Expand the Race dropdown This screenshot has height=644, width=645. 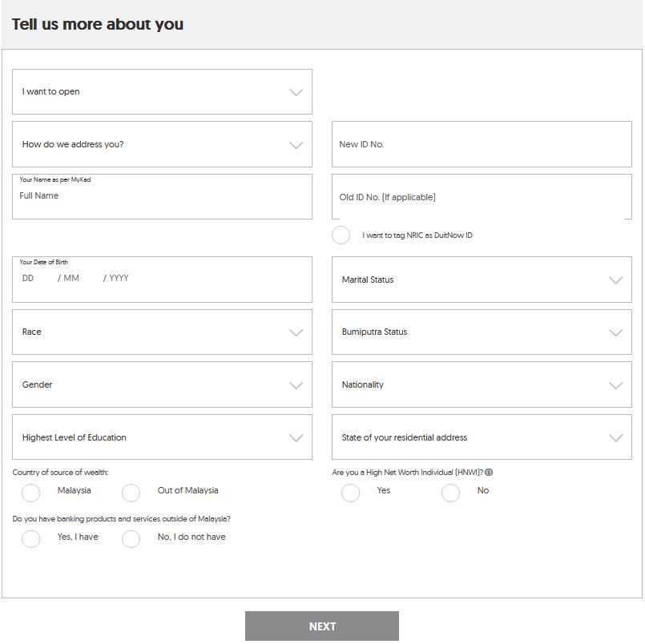click(x=162, y=332)
